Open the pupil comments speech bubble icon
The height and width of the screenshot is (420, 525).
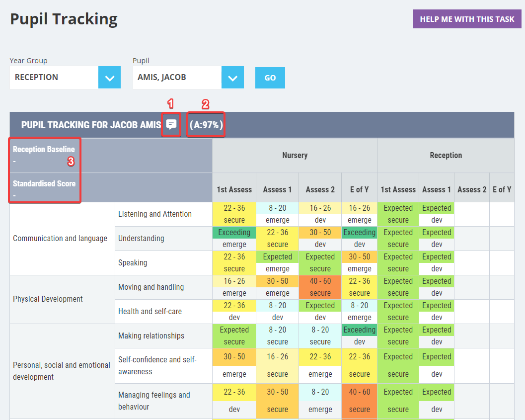tap(171, 125)
